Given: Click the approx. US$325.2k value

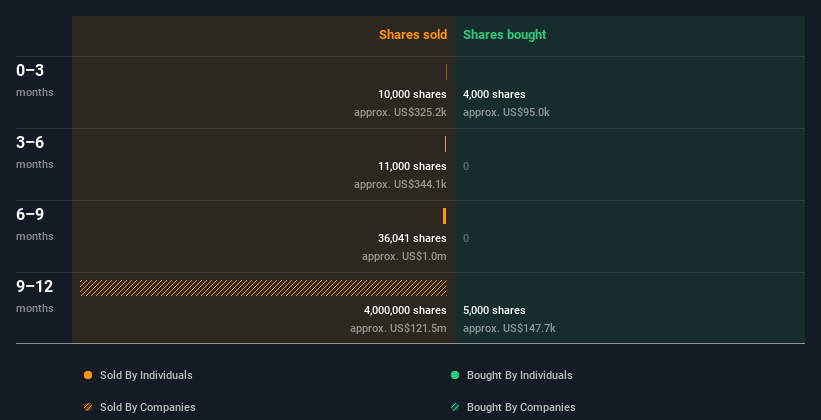Looking at the screenshot, I should 400,112.
